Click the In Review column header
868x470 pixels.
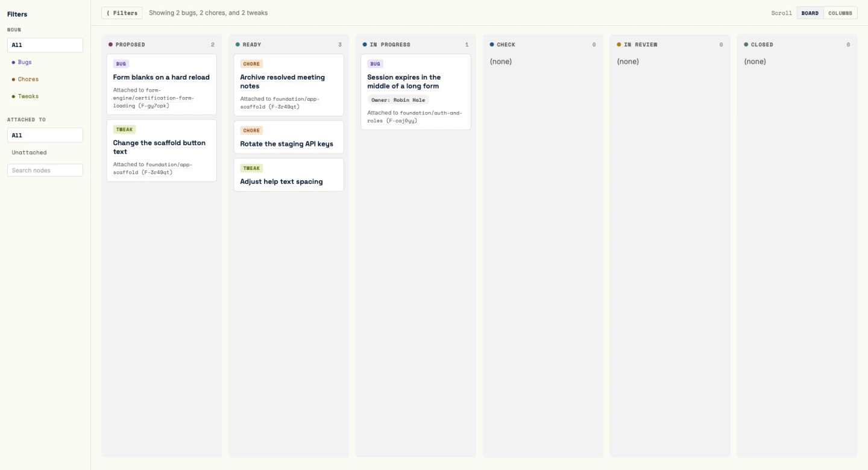click(x=670, y=45)
